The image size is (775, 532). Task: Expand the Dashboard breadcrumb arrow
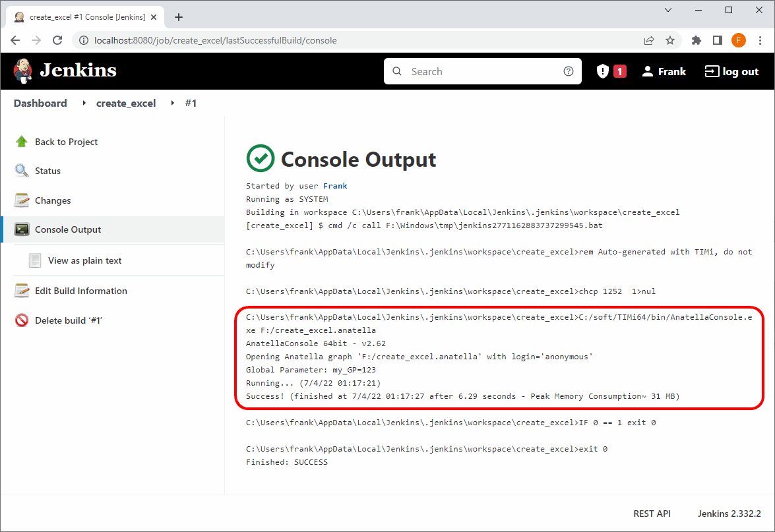click(x=84, y=103)
